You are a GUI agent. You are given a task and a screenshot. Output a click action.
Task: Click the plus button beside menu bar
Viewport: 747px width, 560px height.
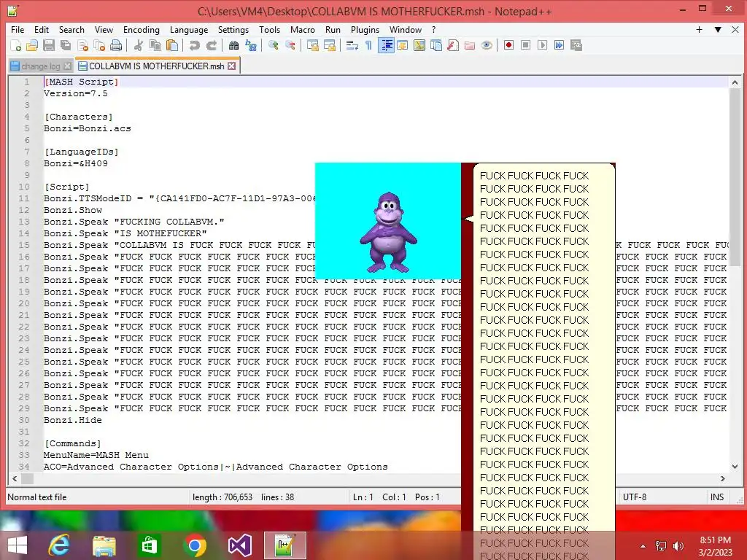tap(699, 29)
